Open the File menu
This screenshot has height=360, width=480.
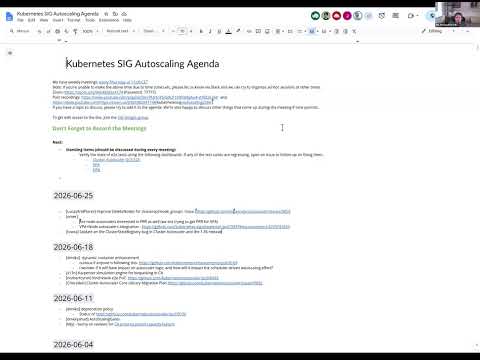(20, 20)
